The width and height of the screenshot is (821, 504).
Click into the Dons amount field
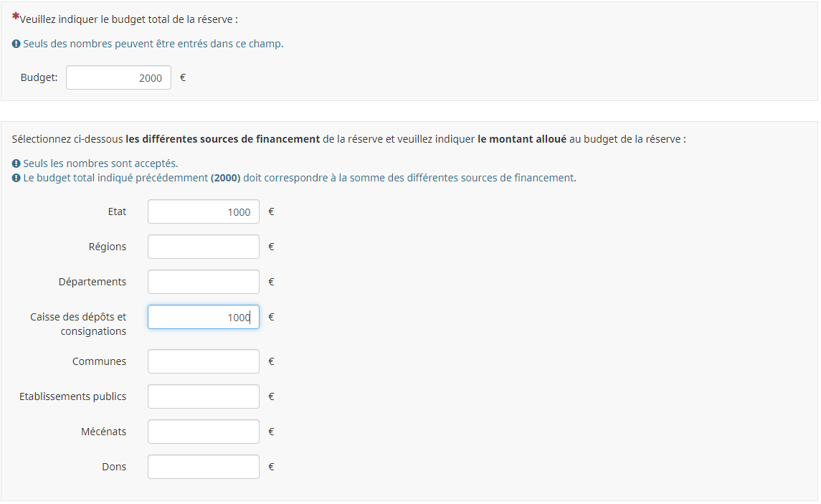pos(203,467)
